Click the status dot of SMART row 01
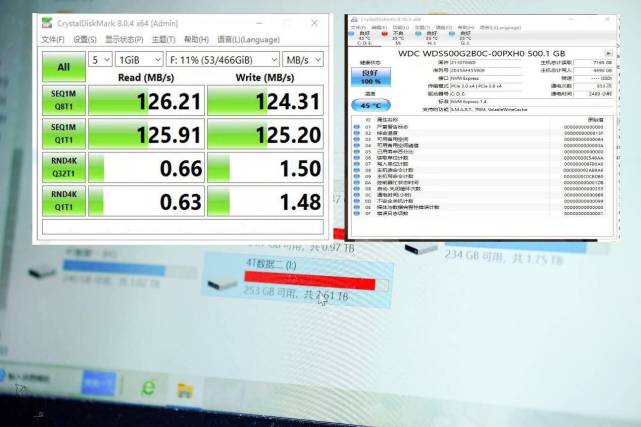This screenshot has height=427, width=641. tap(357, 127)
